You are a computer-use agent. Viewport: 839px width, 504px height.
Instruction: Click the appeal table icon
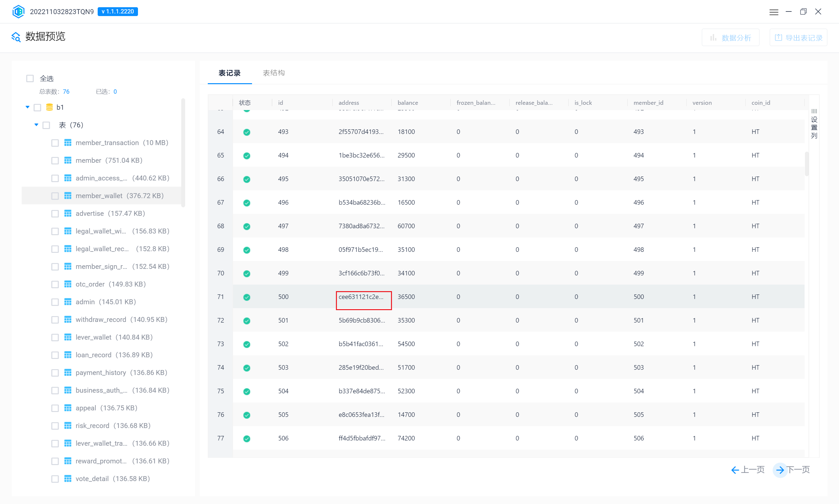pos(68,407)
